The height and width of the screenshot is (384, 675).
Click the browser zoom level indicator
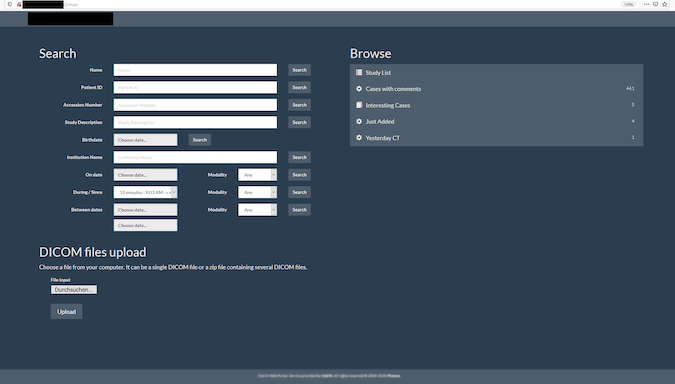point(629,4)
